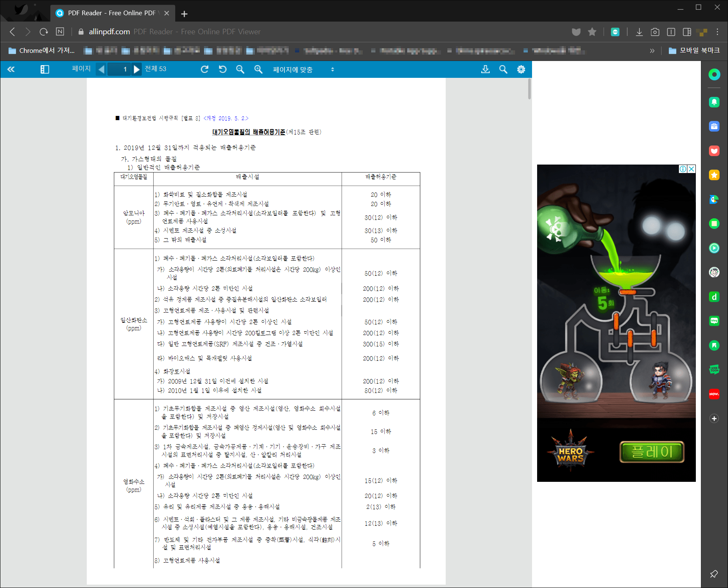
Task: Open the blue briefcase sidebar icon
Action: click(x=714, y=126)
